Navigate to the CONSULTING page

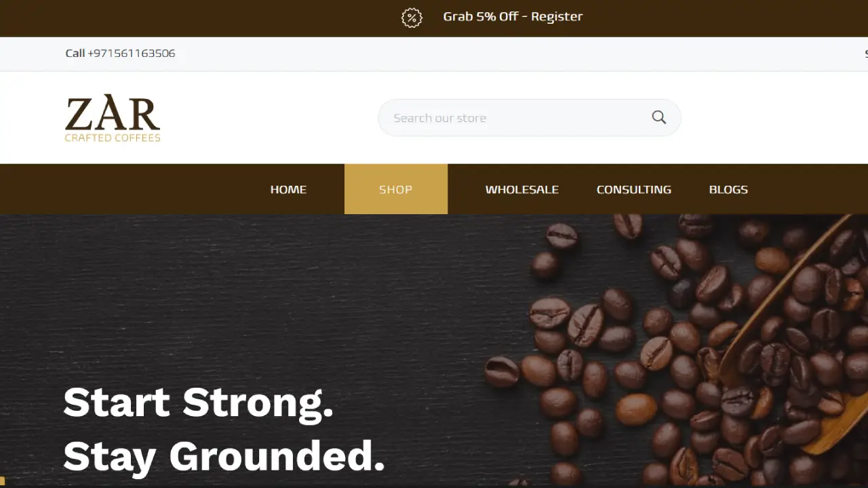[x=634, y=190]
